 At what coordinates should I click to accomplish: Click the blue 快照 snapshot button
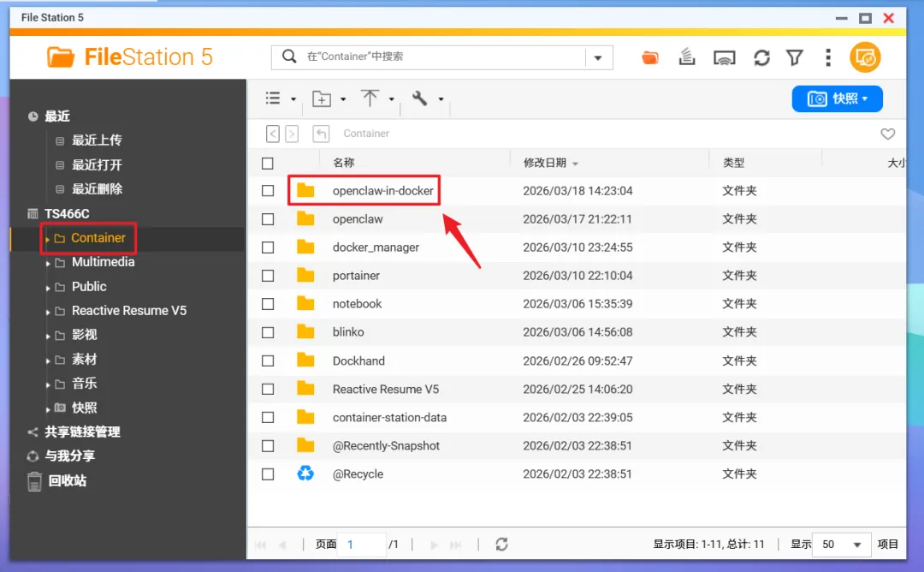click(x=837, y=98)
